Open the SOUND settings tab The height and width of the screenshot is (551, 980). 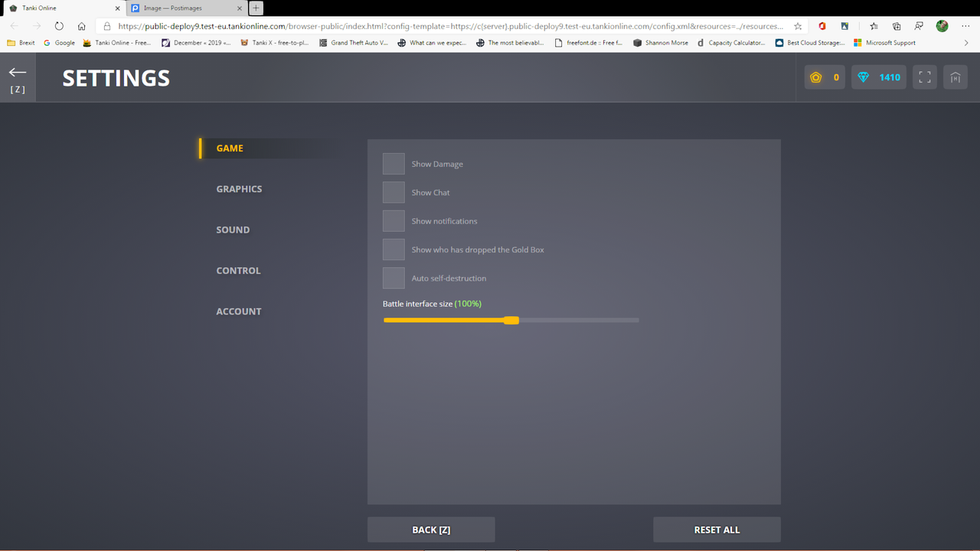click(233, 230)
